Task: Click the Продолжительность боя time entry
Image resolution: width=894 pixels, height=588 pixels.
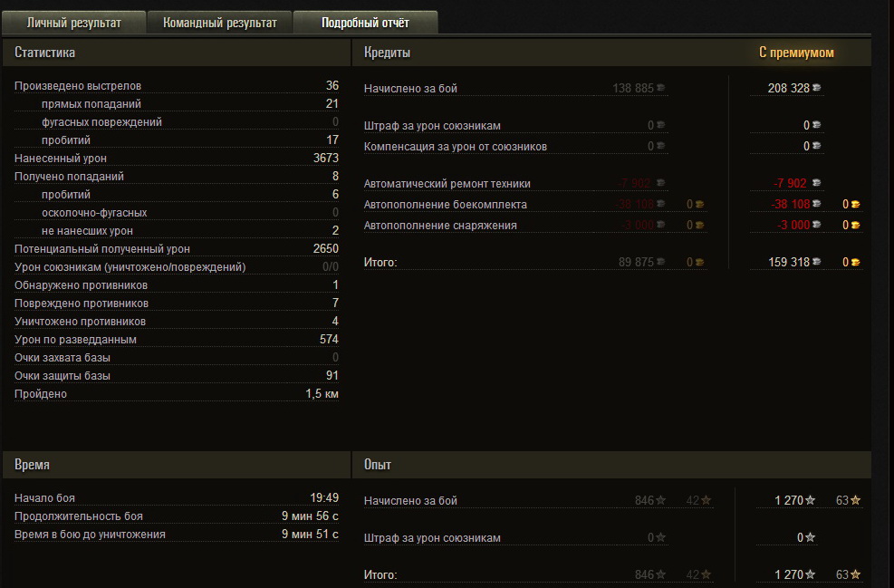Action: (x=177, y=516)
